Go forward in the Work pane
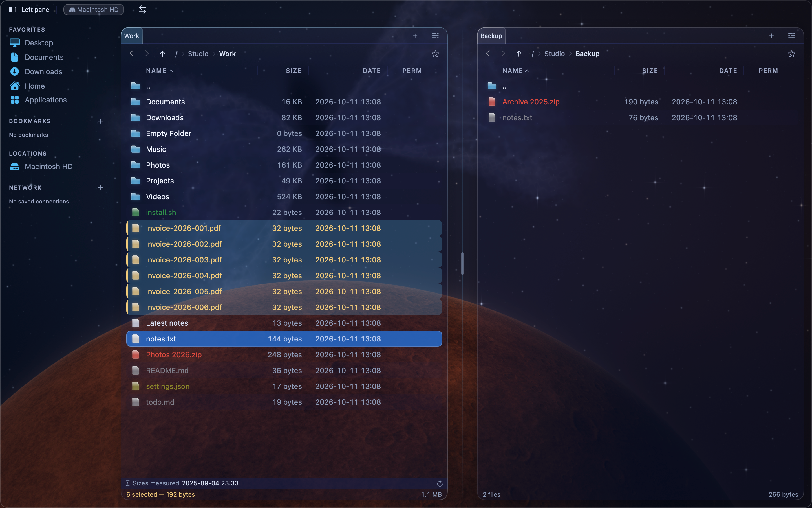This screenshot has height=508, width=812. 147,54
